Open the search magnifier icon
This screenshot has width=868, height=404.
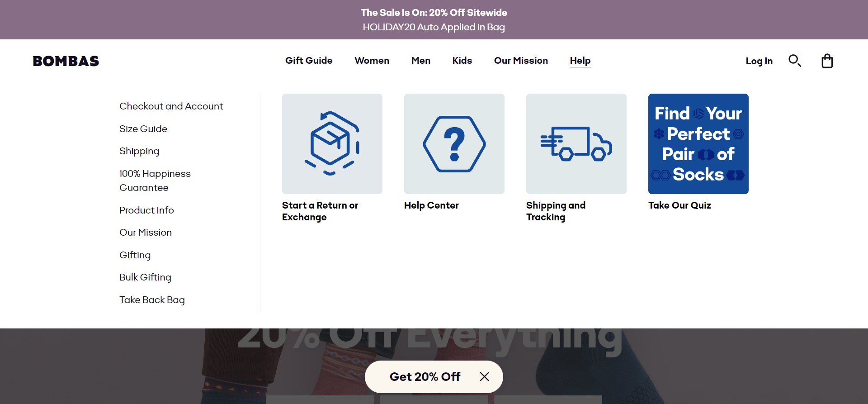point(794,61)
